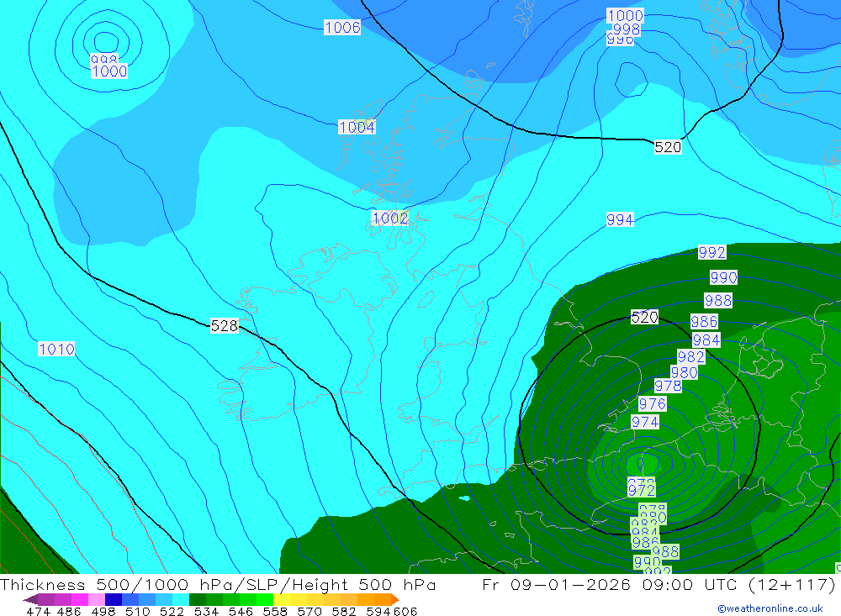Click the first yellow legend swatch

[x=282, y=599]
